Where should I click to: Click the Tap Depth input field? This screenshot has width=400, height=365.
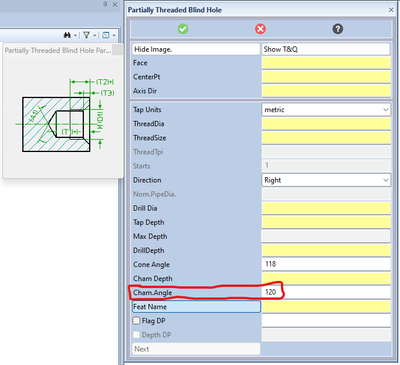[x=326, y=222]
